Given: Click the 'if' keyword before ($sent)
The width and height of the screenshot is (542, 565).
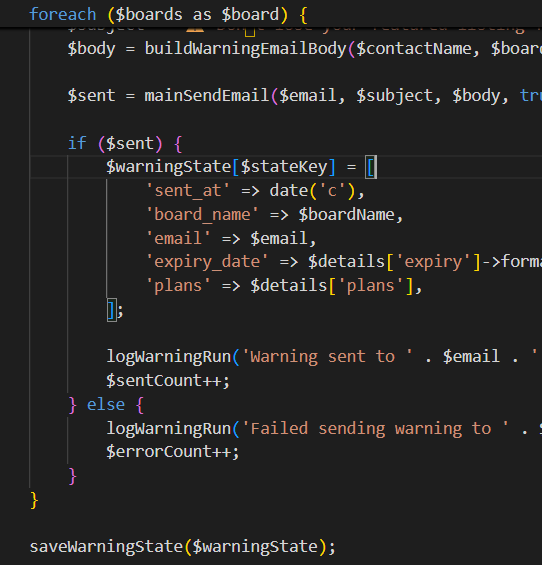Looking at the screenshot, I should click(x=77, y=143).
